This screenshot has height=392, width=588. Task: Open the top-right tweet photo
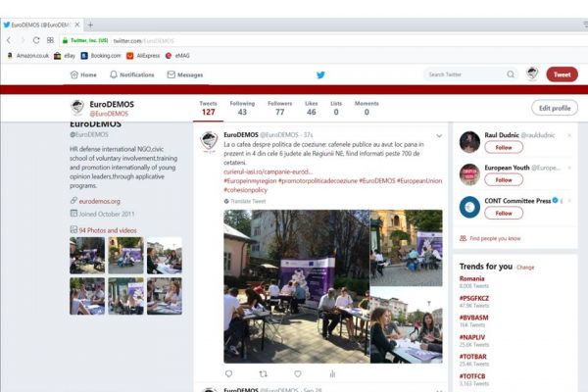coord(406,248)
